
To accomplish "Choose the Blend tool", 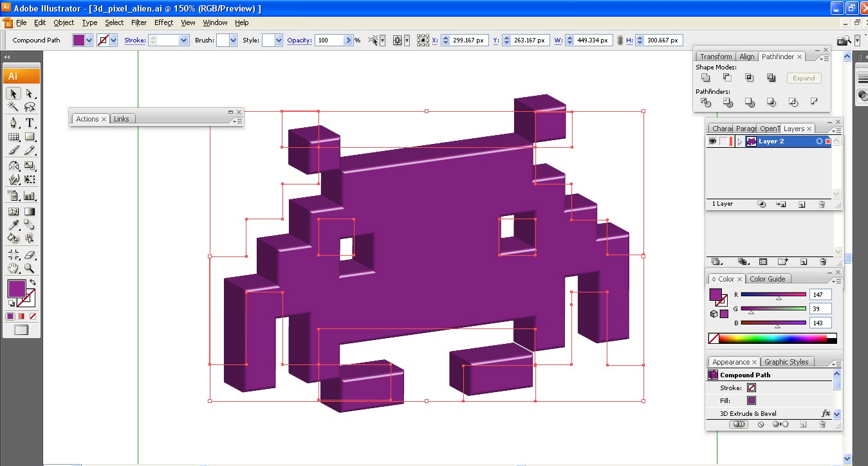I will (30, 224).
